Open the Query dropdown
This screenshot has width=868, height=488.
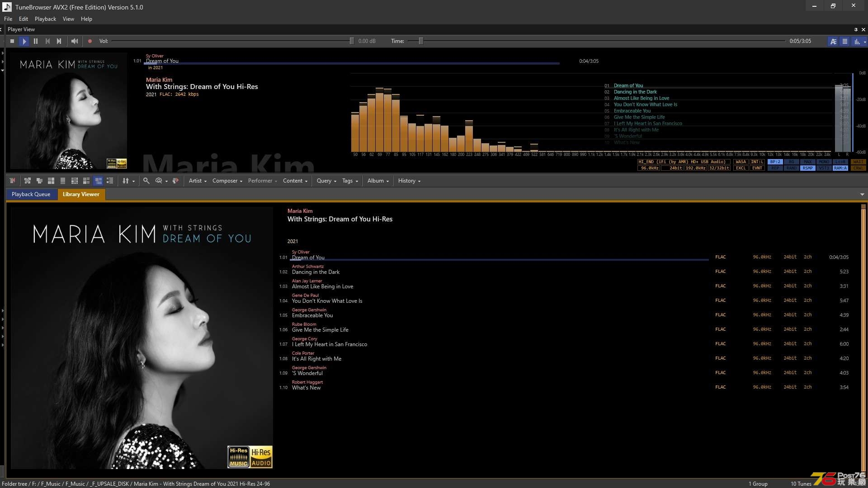(x=326, y=181)
